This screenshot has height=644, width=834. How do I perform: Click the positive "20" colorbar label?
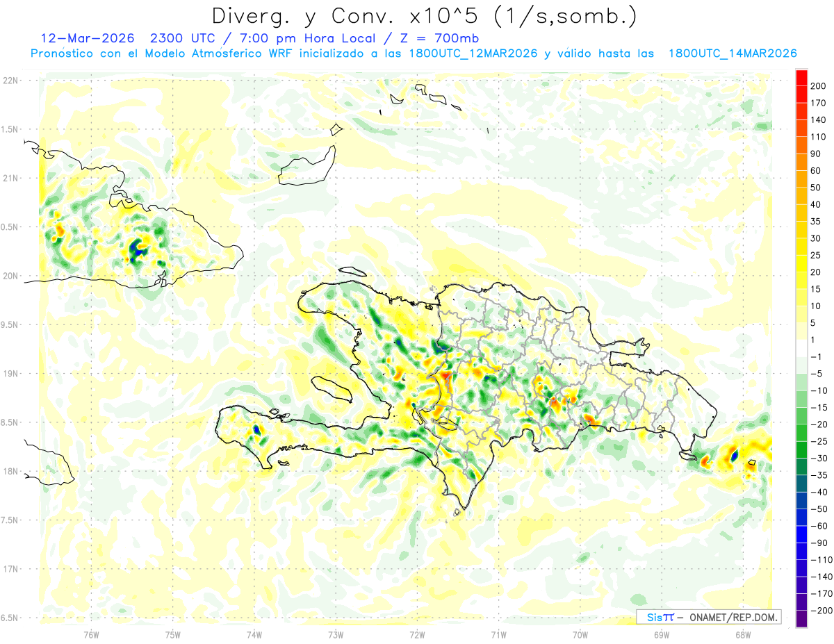(817, 272)
